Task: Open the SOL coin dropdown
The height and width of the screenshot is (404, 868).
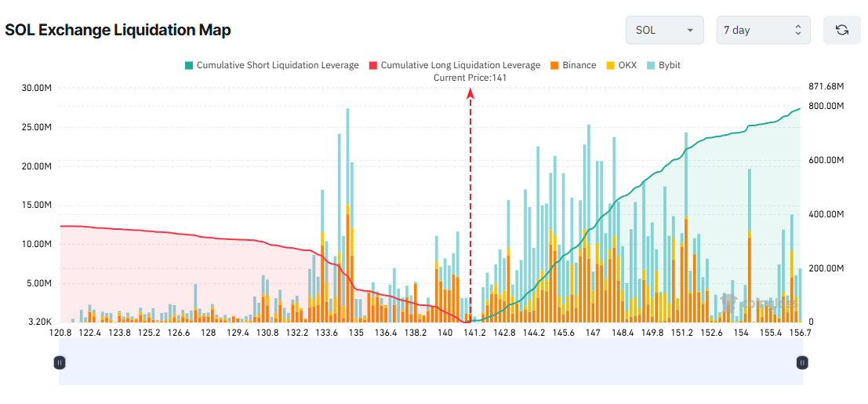Action: tap(664, 30)
